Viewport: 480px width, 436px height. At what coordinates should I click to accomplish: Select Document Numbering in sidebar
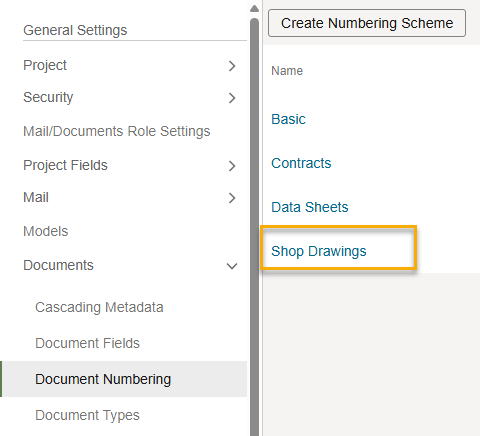tap(124, 379)
